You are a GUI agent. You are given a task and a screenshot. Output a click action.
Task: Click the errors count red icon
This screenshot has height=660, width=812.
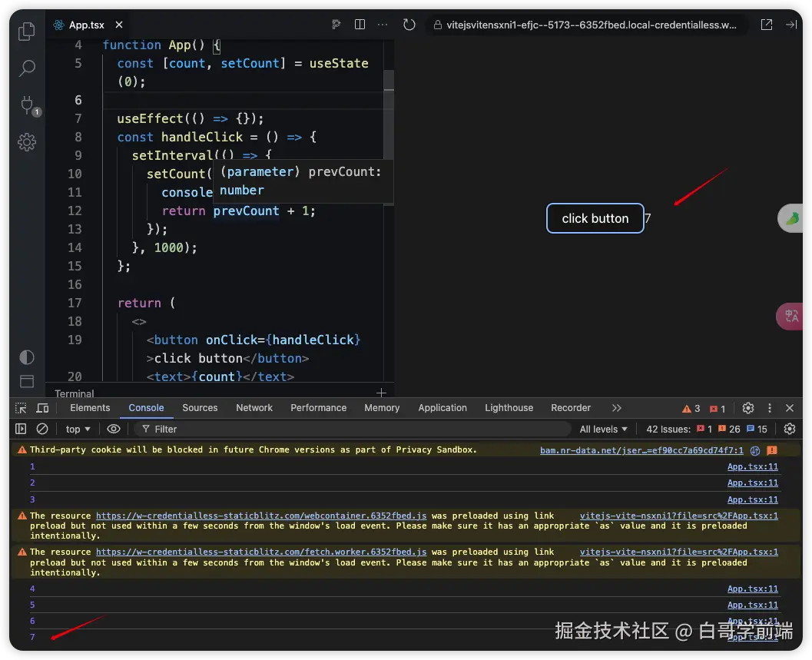[x=714, y=409]
